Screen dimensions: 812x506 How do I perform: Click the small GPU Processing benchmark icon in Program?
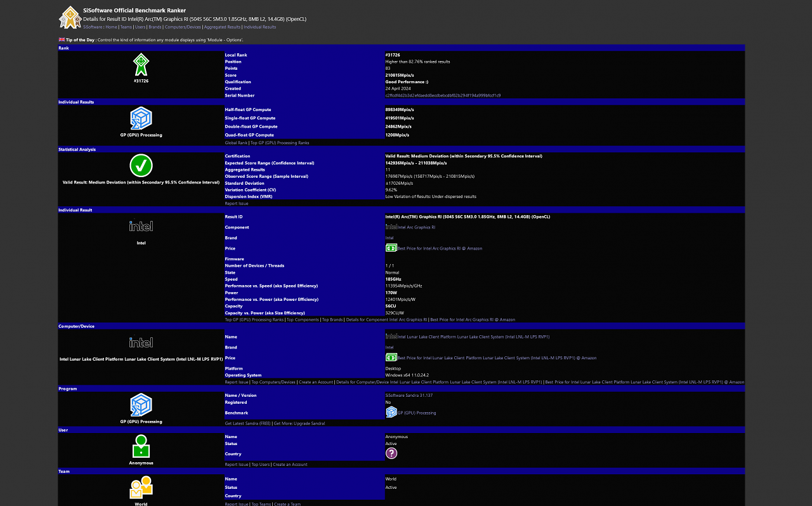(x=391, y=412)
